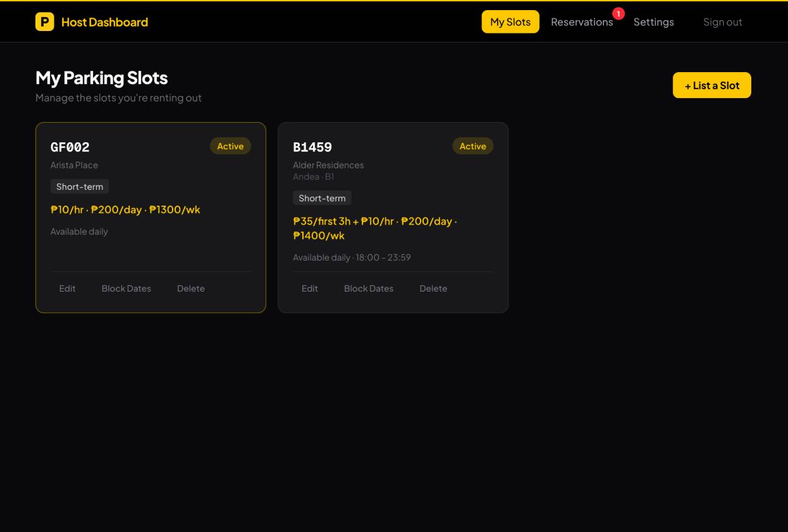Click the Short-term tag on B1459
Image resolution: width=788 pixels, height=532 pixels.
(322, 198)
